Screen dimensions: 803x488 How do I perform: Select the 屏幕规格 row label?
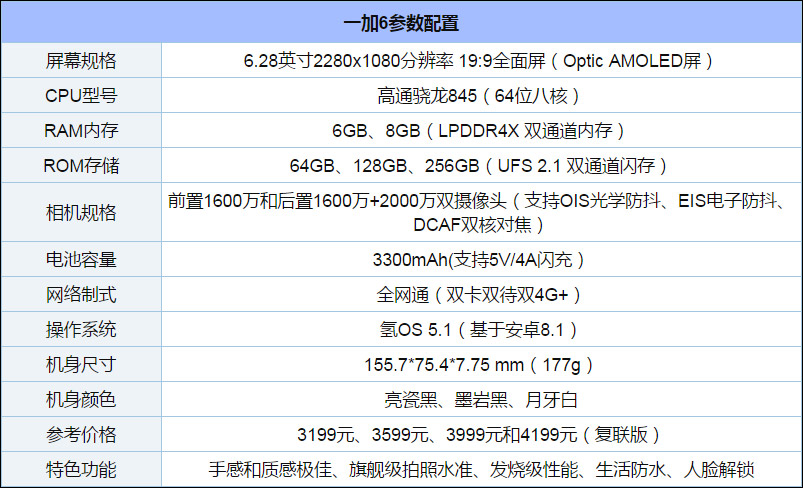81,61
